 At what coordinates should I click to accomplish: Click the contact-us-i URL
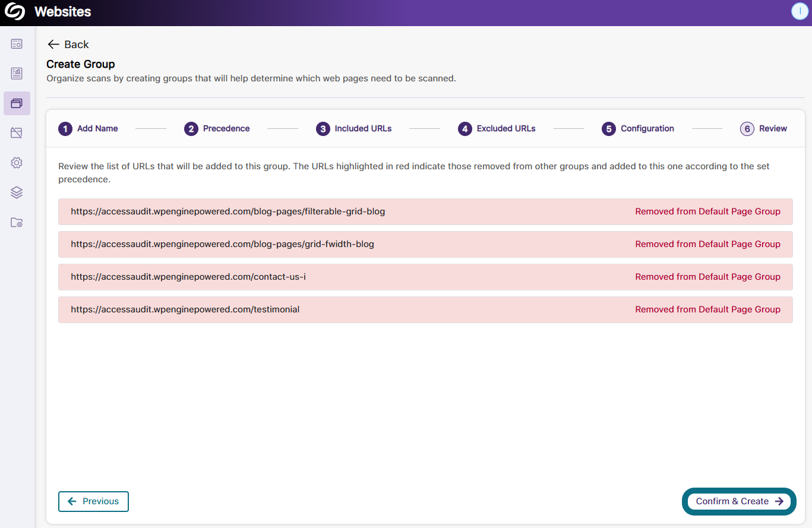tap(188, 277)
